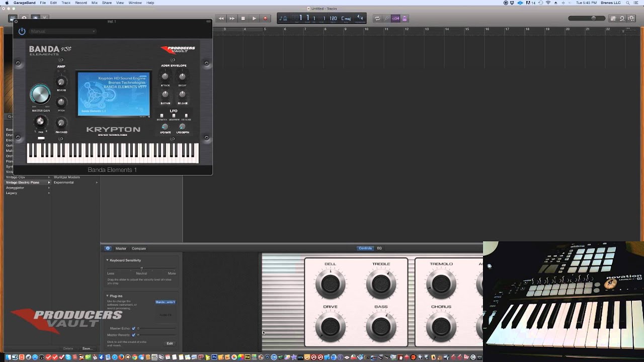
Task: Open the Track menu
Action: point(66,3)
